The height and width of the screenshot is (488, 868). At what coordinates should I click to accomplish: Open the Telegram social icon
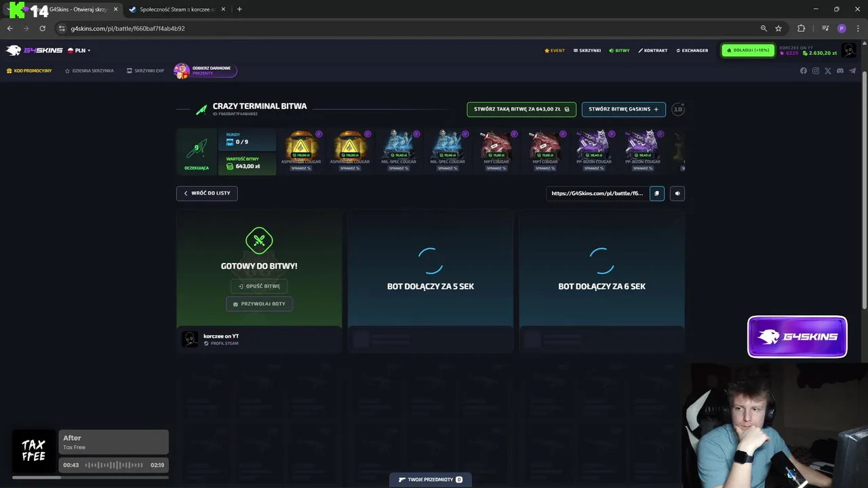852,70
